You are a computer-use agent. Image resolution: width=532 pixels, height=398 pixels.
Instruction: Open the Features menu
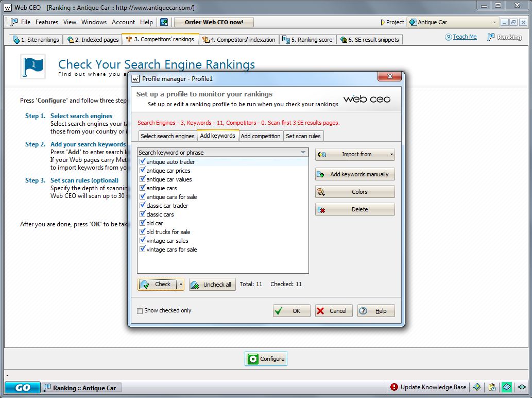coord(47,22)
